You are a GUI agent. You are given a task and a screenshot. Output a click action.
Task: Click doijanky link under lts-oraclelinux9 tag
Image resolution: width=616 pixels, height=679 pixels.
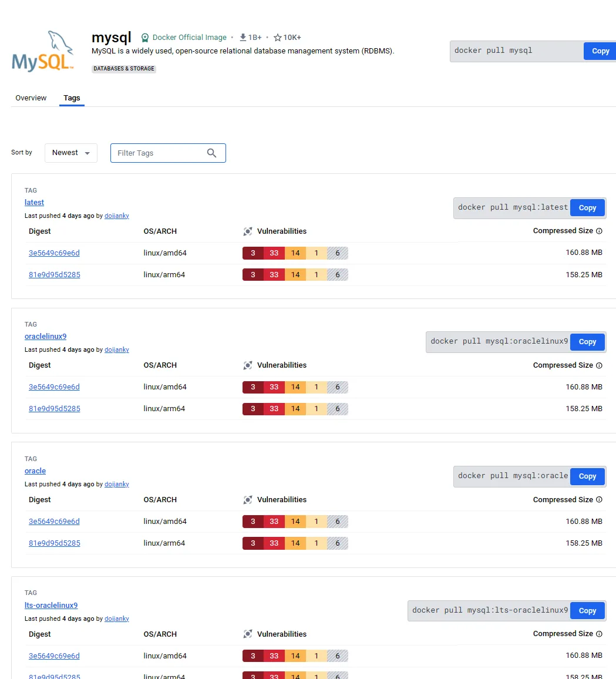[x=117, y=619]
